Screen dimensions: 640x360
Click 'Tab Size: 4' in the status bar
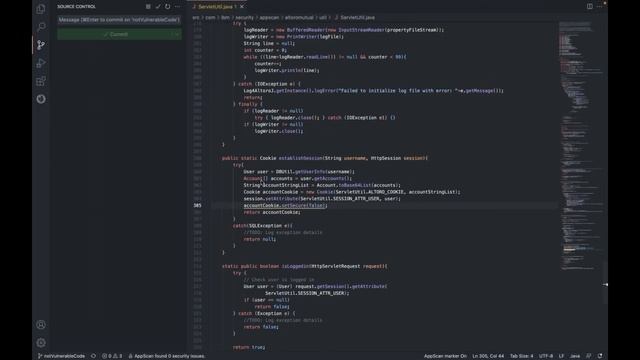tap(521, 356)
